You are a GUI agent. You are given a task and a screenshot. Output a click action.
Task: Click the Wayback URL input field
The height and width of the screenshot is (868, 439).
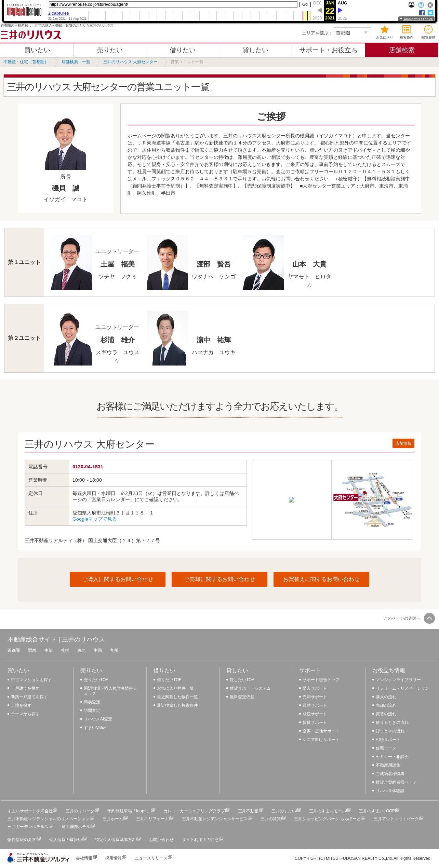(173, 4)
